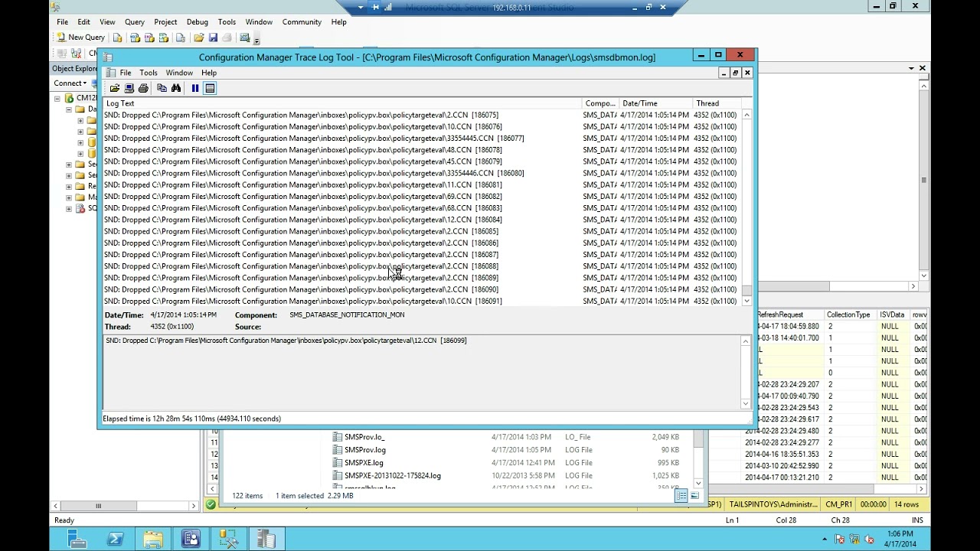Click the Date/Time column header in CMTrace
The image size is (980, 551).
(x=655, y=103)
